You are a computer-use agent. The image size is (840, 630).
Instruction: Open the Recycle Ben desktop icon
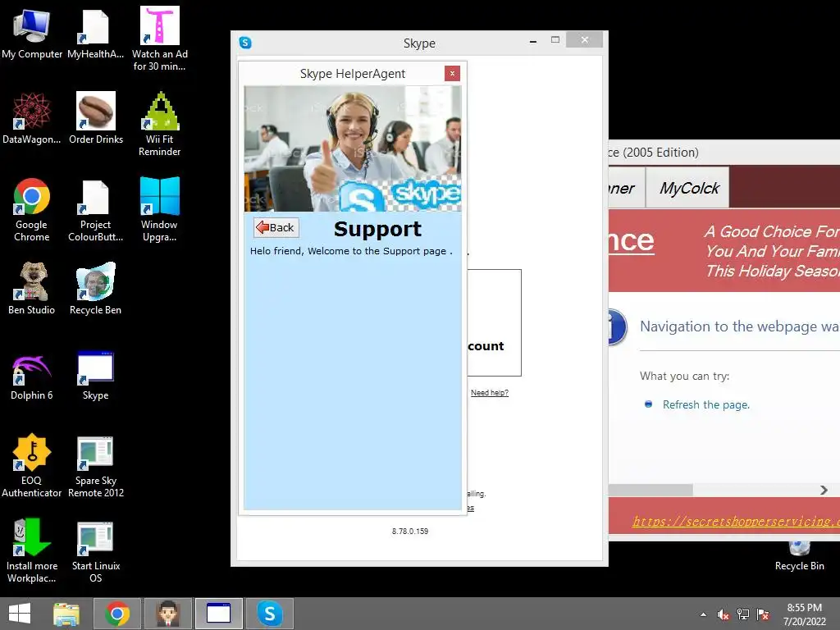95,289
